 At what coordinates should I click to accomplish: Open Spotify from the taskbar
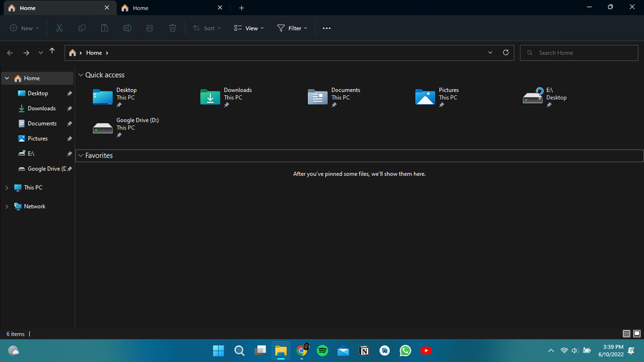(322, 350)
